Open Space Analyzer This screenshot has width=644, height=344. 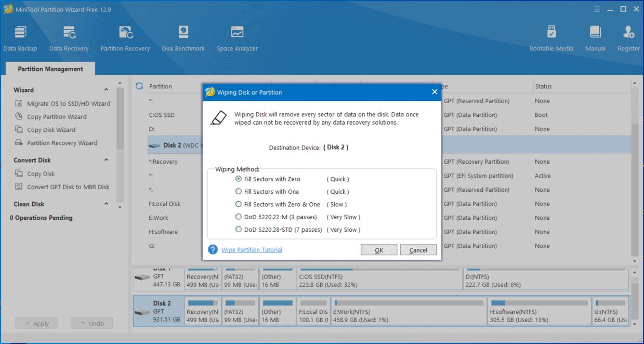237,38
